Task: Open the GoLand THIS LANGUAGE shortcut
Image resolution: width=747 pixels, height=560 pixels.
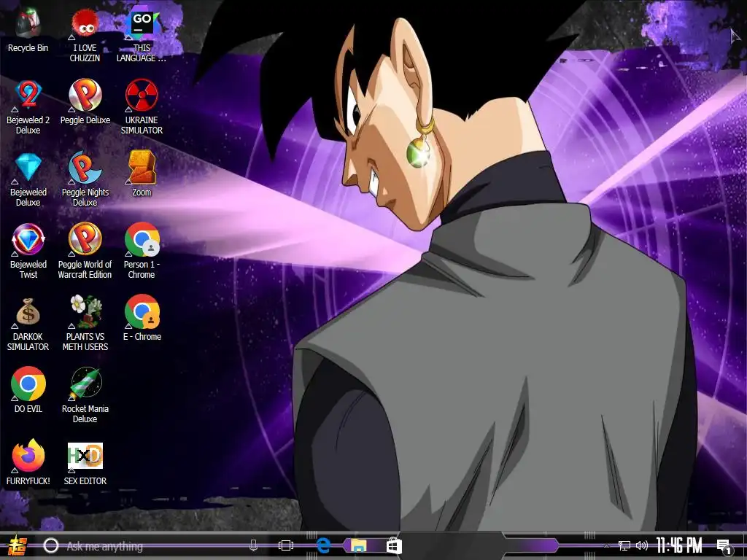Action: (x=142, y=23)
